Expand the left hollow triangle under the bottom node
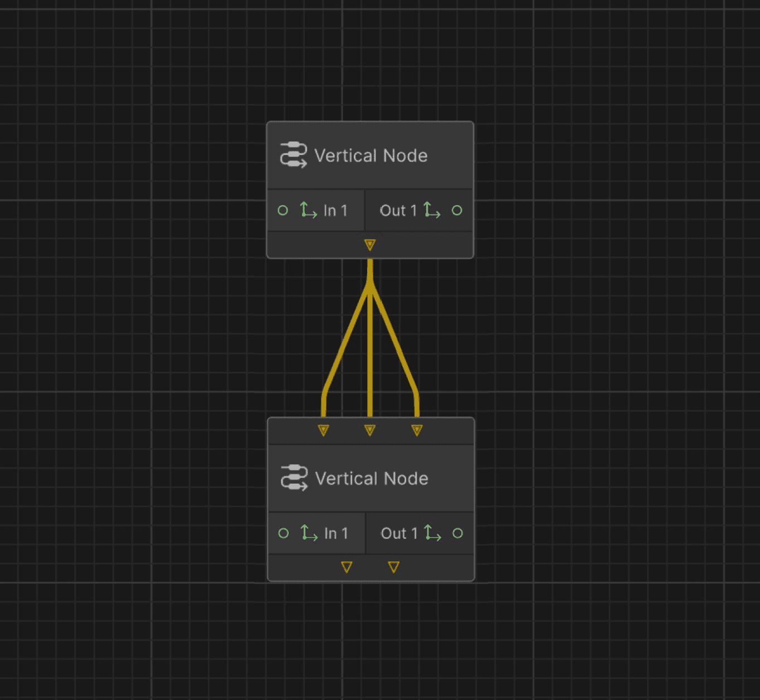 [346, 566]
